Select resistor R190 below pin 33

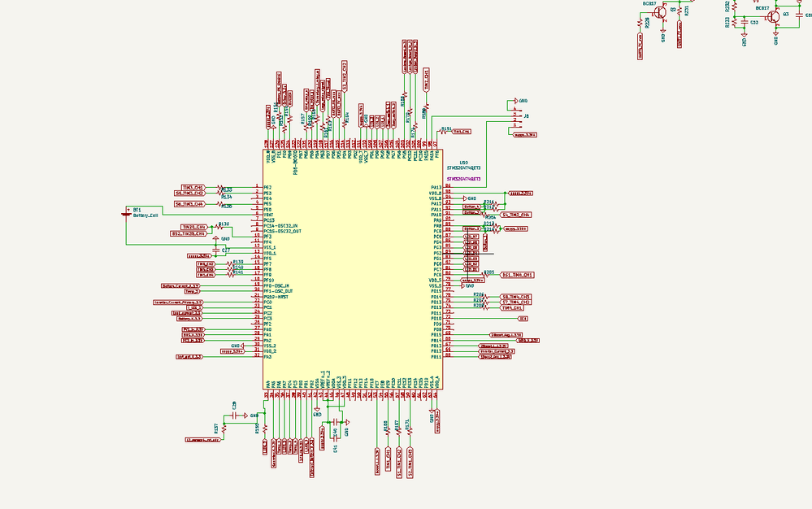click(265, 429)
